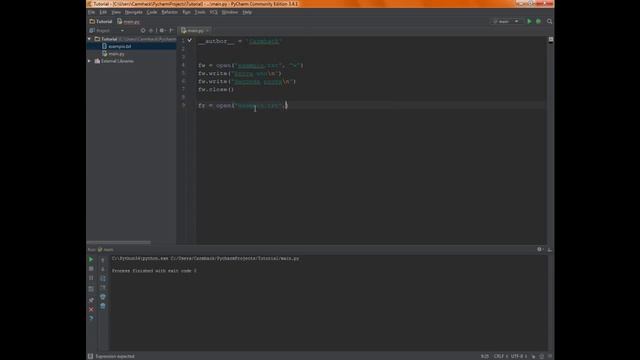The height and width of the screenshot is (360, 640).
Task: Open the Navigate menu
Action: (133, 12)
